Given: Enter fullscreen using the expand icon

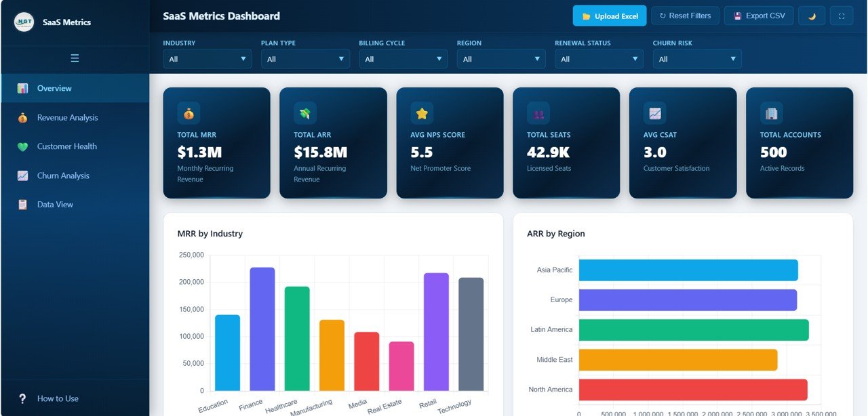Looking at the screenshot, I should (841, 15).
